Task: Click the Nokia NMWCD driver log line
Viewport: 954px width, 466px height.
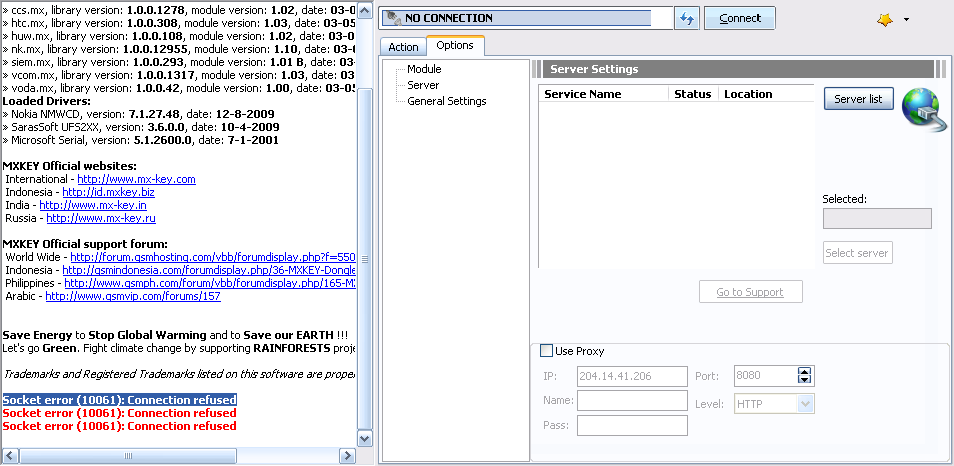Action: pyautogui.click(x=138, y=114)
